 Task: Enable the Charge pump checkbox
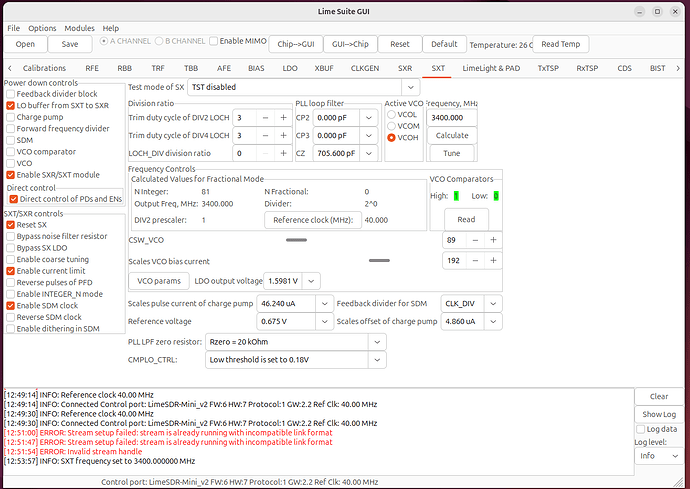(x=11, y=117)
